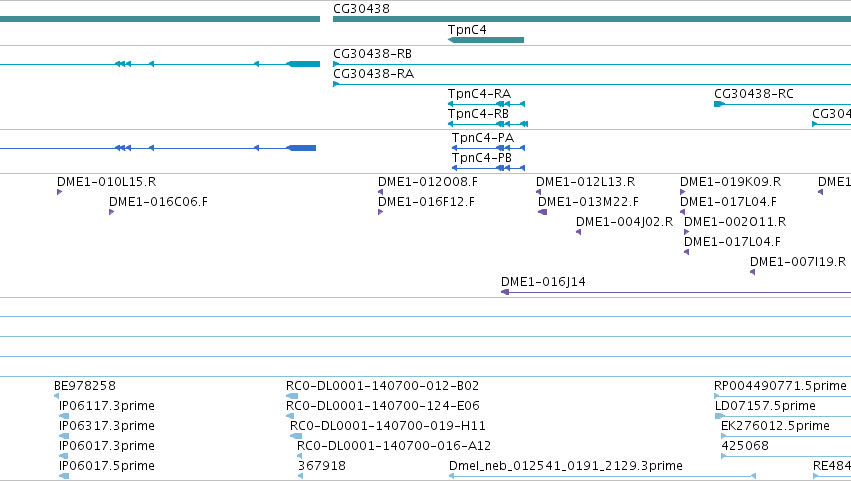Click the LD07157.5prime label
This screenshot has width=851, height=481.
click(765, 406)
